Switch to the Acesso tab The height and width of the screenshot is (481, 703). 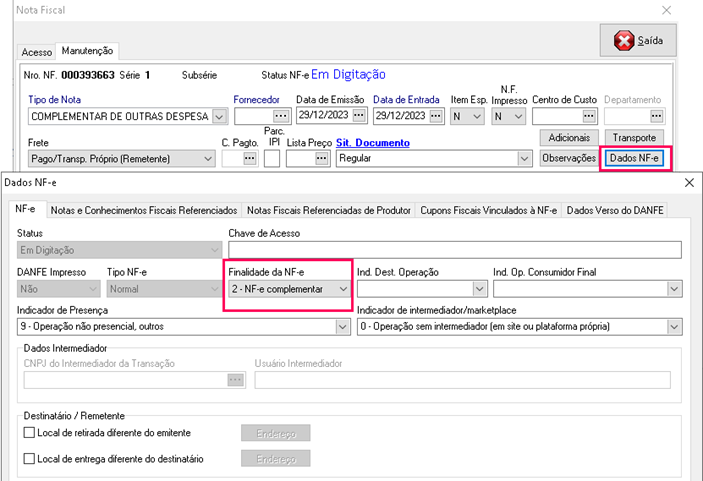(37, 51)
